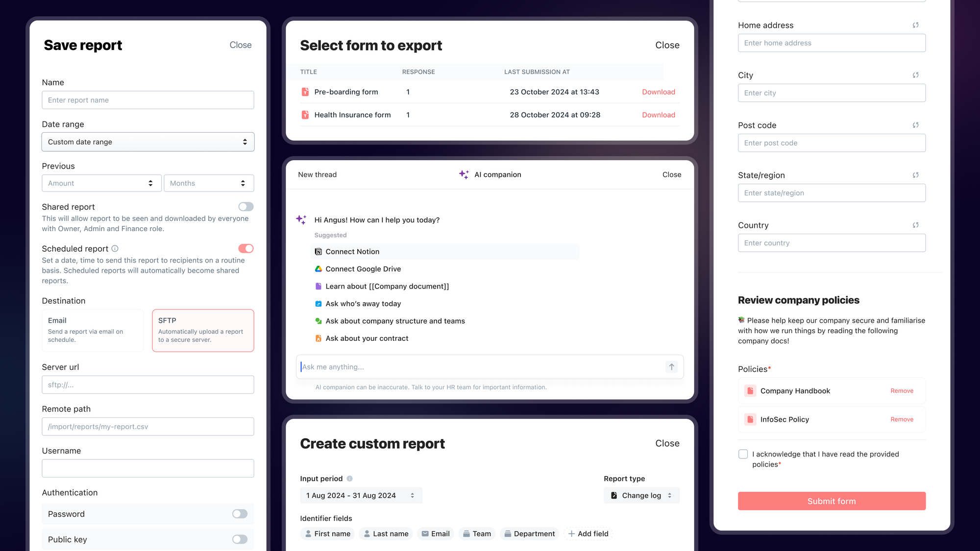
Task: Click the document icon beside Company Handbook
Action: pyautogui.click(x=750, y=391)
